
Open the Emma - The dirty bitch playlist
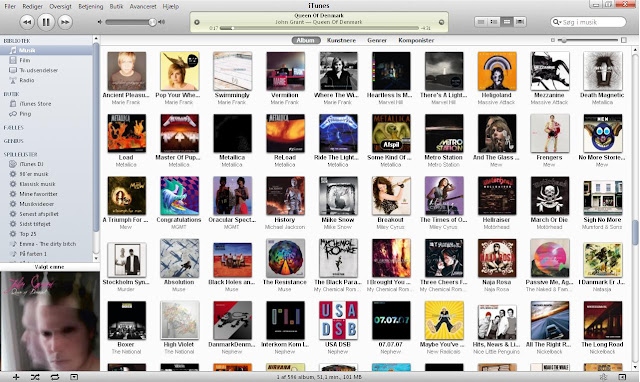tap(47, 244)
